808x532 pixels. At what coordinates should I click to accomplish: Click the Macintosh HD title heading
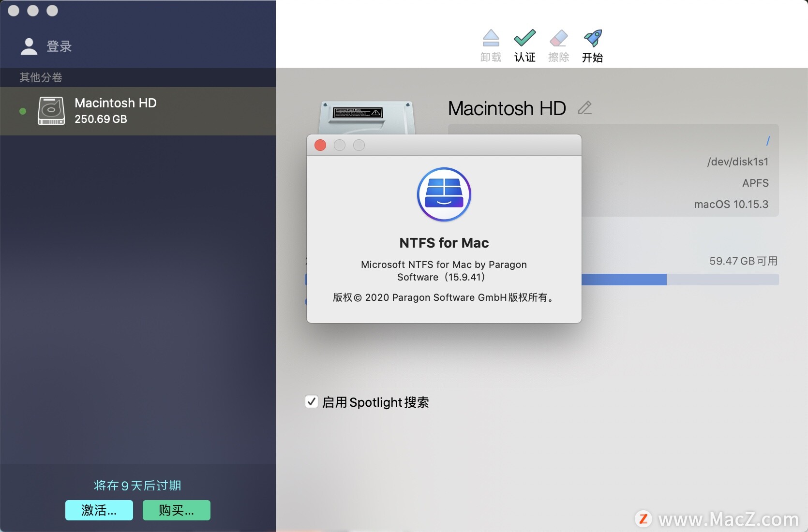[x=507, y=108]
